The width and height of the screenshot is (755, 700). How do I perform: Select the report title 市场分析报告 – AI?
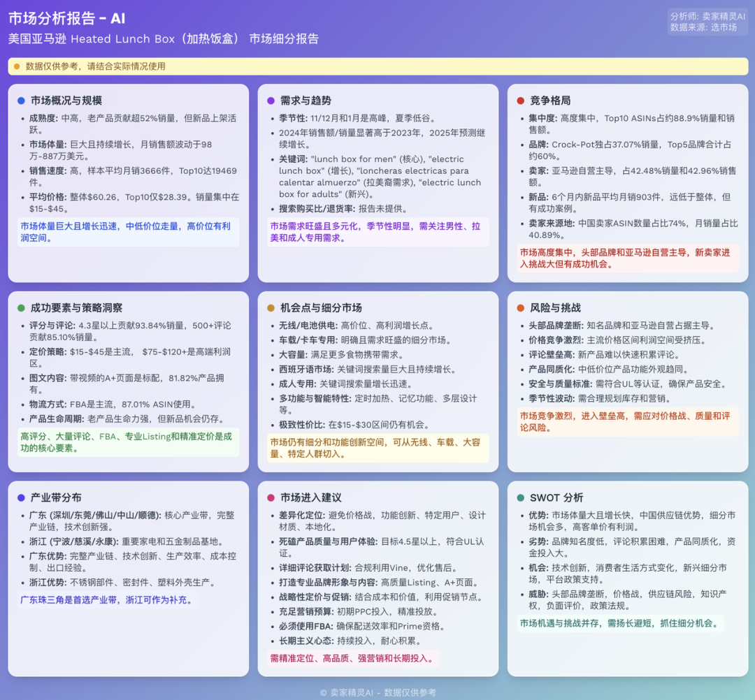click(x=66, y=19)
